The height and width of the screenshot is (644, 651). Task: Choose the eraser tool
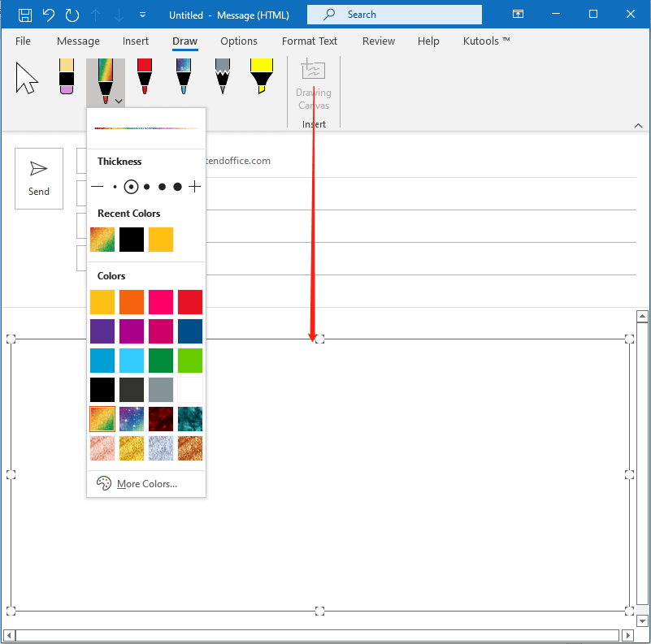67,78
